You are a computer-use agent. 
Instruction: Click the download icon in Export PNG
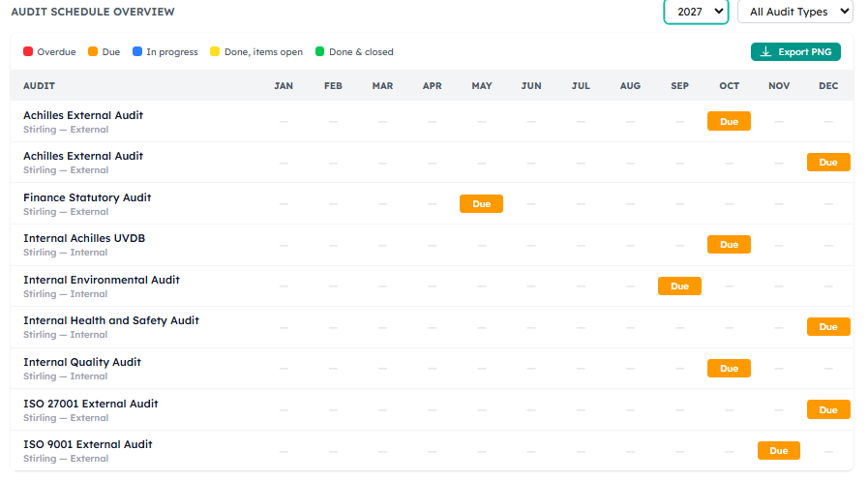(x=765, y=52)
